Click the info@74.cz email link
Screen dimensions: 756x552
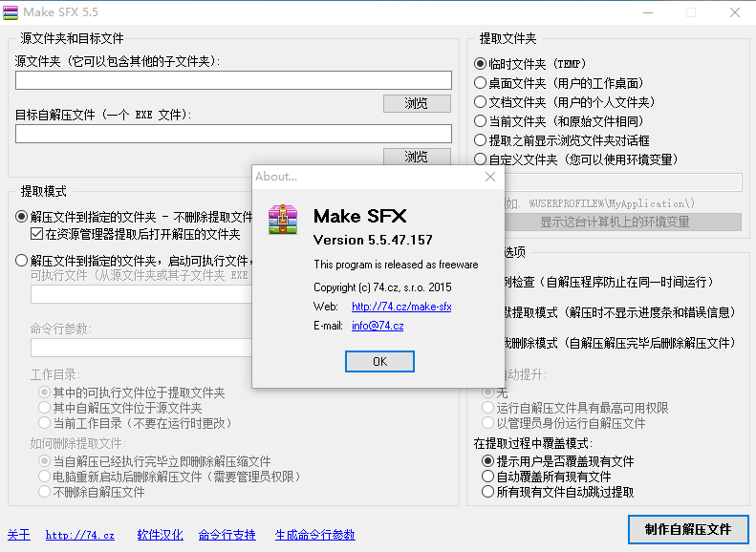pos(378,326)
